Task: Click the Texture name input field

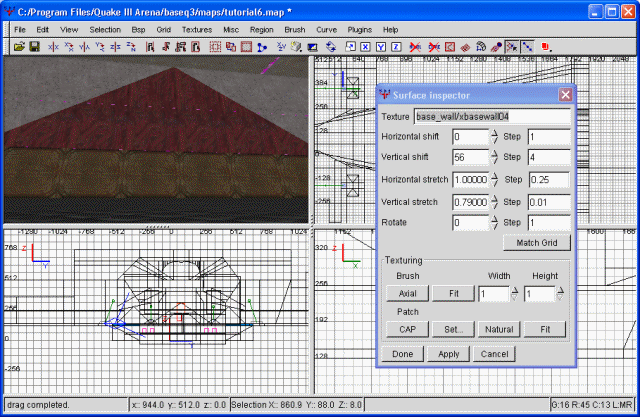Action: coord(492,117)
